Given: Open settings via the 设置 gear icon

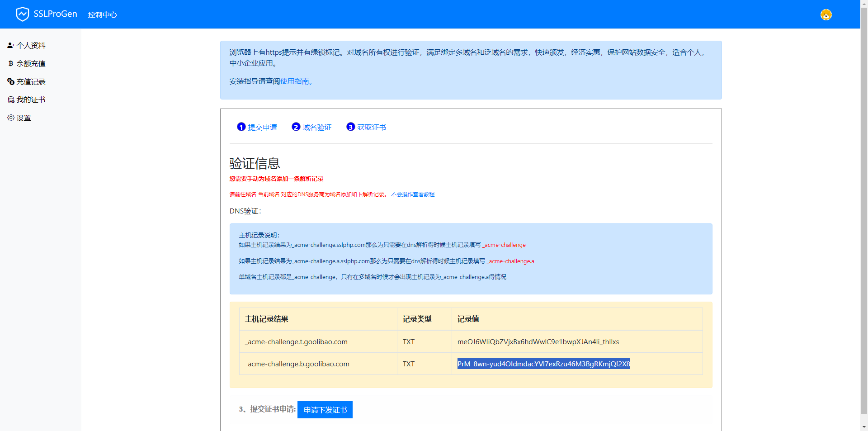Looking at the screenshot, I should click(10, 118).
